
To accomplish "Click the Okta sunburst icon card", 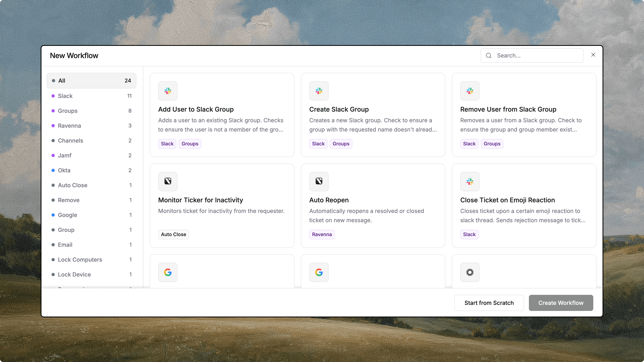I will pos(470,272).
